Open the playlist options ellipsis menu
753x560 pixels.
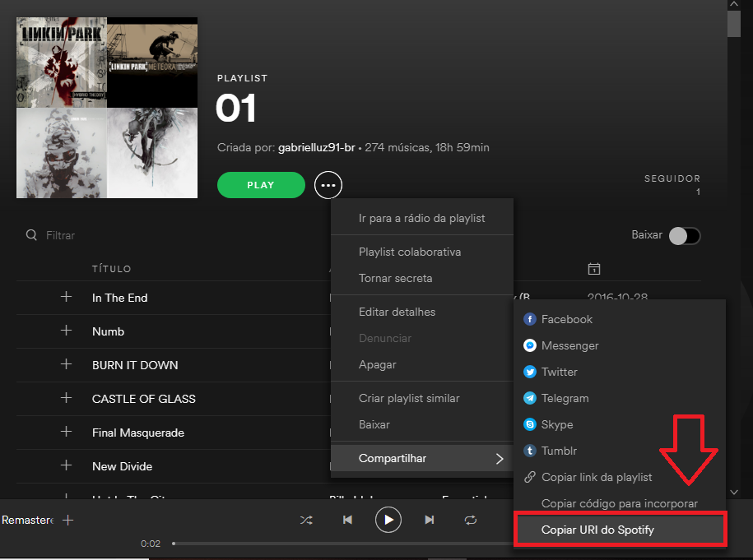[328, 185]
